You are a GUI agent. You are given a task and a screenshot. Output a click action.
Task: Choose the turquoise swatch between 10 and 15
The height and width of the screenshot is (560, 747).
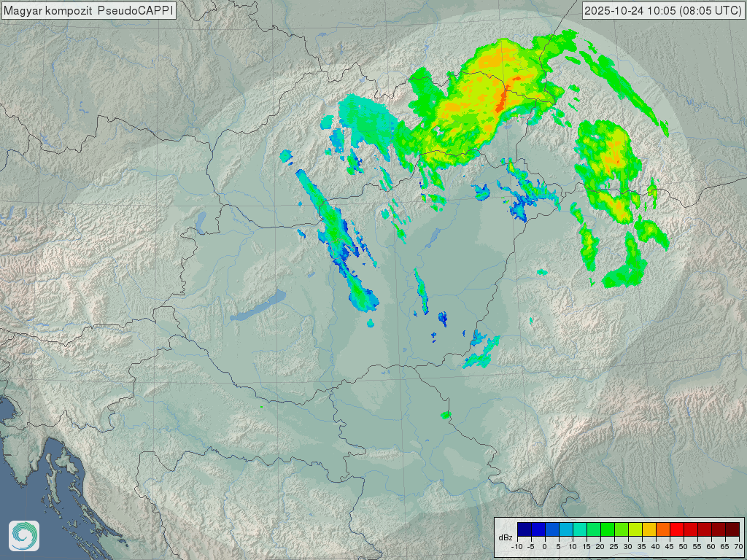tap(579, 529)
